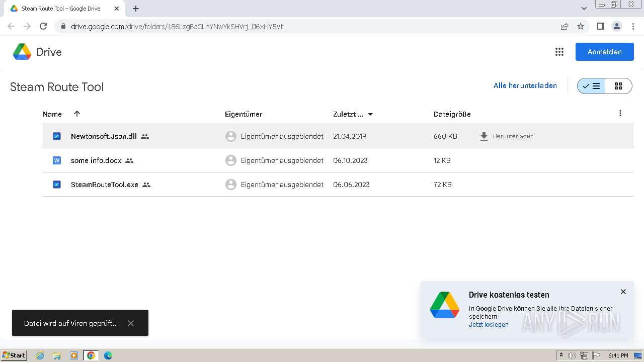The image size is (644, 362).
Task: Click the Chrome taskbar button
Action: (x=91, y=355)
